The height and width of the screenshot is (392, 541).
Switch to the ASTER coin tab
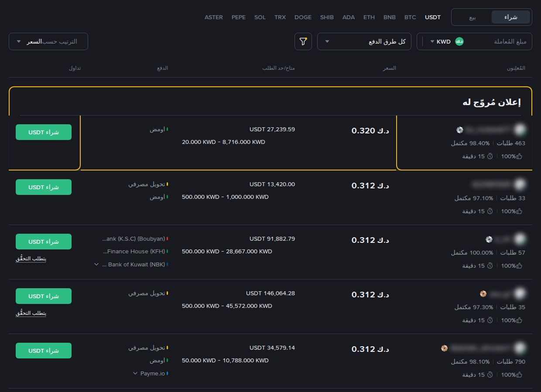(214, 17)
